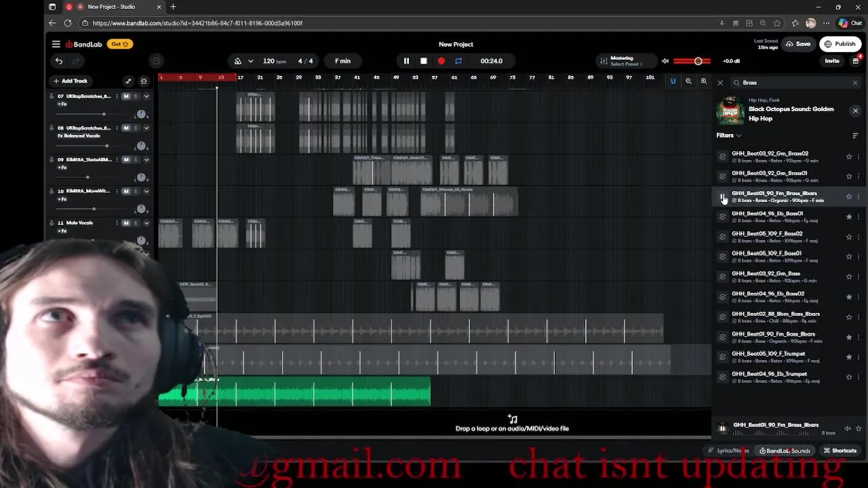Preview loop GHH_Beat05_109_F_Bass02
The width and height of the screenshot is (868, 488).
pyautogui.click(x=722, y=237)
